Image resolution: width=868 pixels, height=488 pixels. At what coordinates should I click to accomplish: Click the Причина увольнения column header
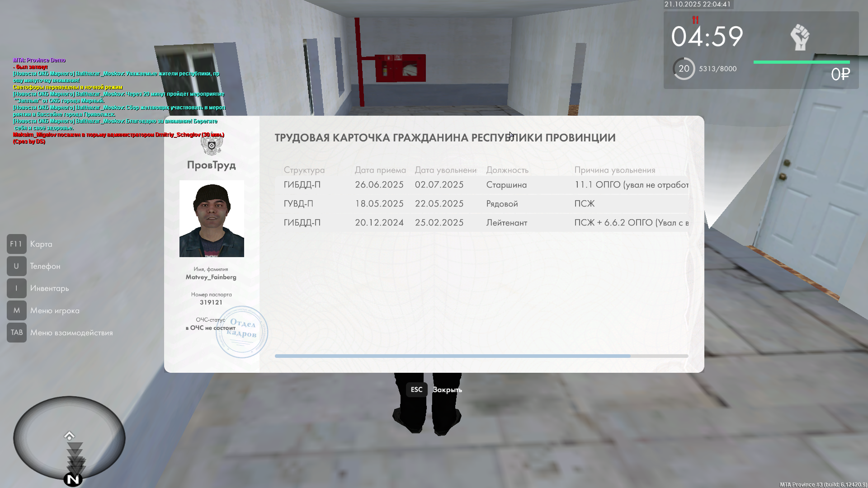click(614, 170)
